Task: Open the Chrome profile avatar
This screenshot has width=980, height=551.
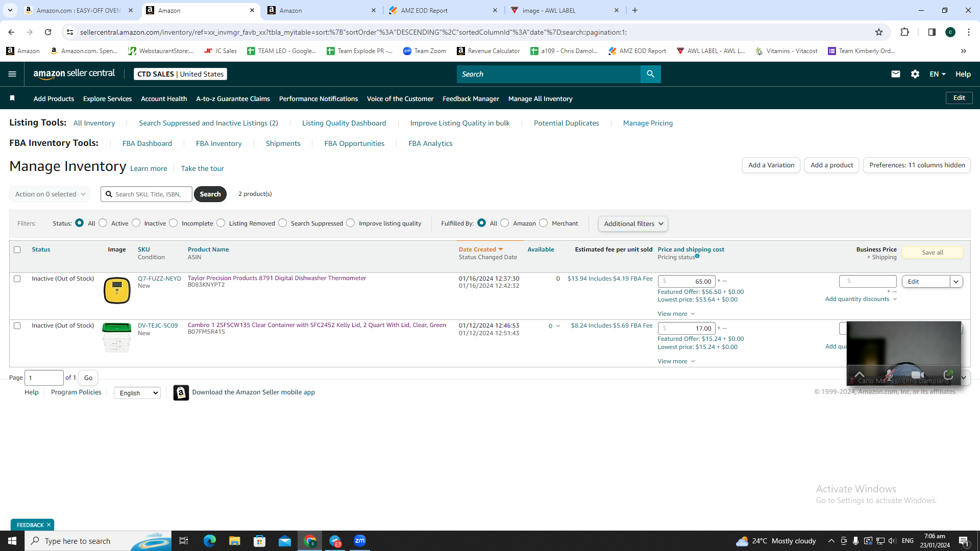Action: point(950,32)
